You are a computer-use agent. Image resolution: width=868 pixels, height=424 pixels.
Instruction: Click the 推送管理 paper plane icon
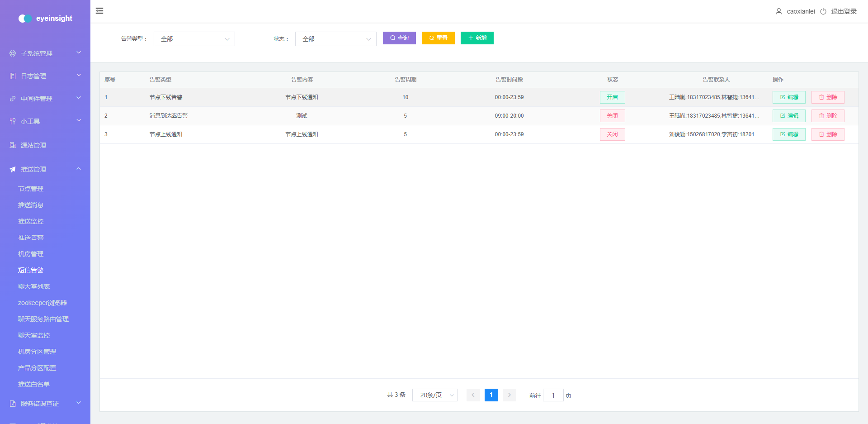pyautogui.click(x=13, y=169)
